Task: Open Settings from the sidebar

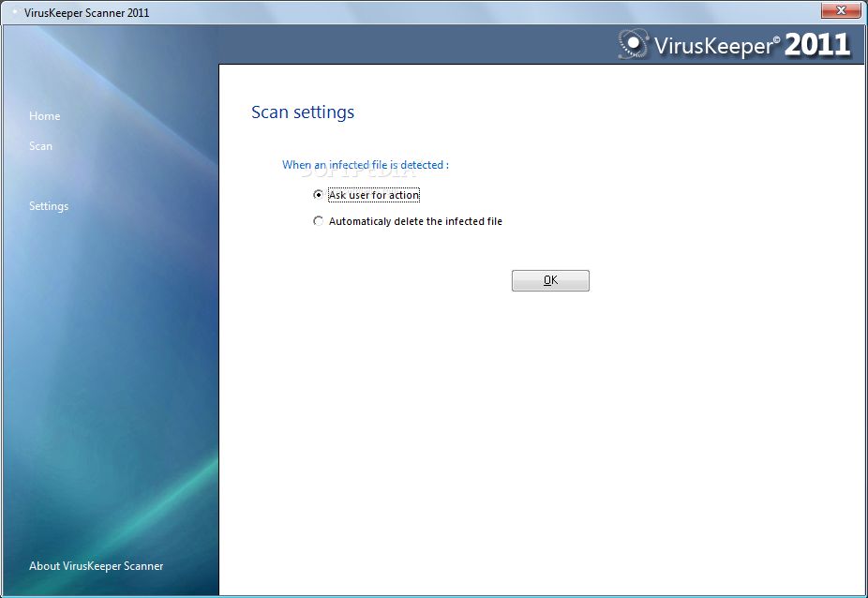Action: [x=49, y=206]
